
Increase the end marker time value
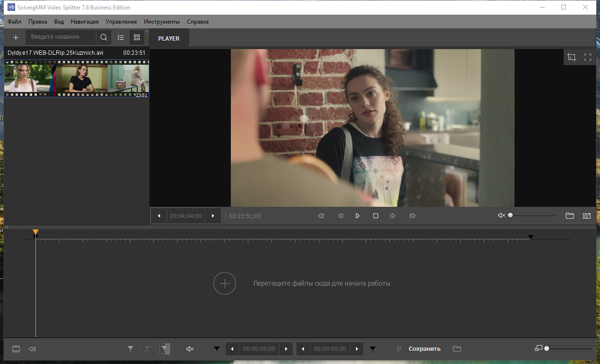(357, 349)
